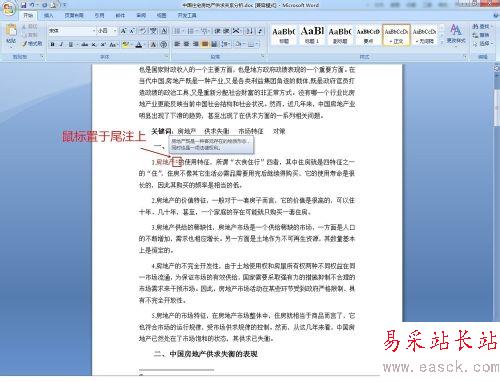Open the font size dropdown

click(115, 31)
